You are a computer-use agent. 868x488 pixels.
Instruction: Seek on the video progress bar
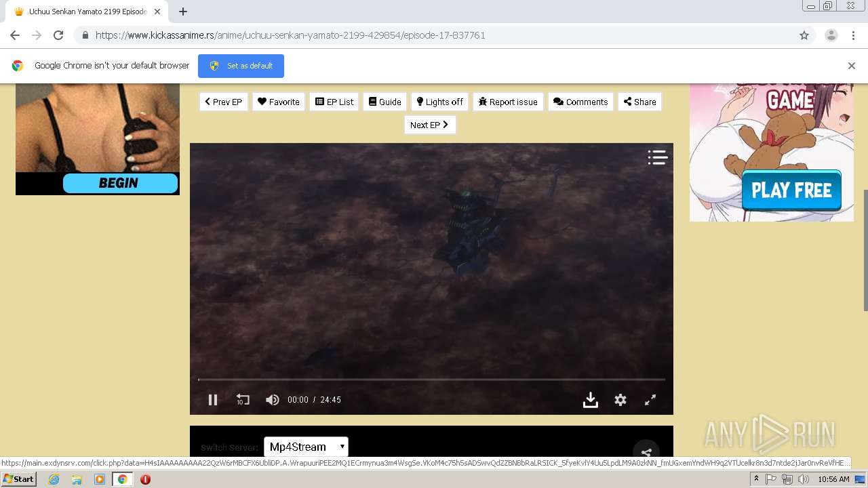point(431,380)
